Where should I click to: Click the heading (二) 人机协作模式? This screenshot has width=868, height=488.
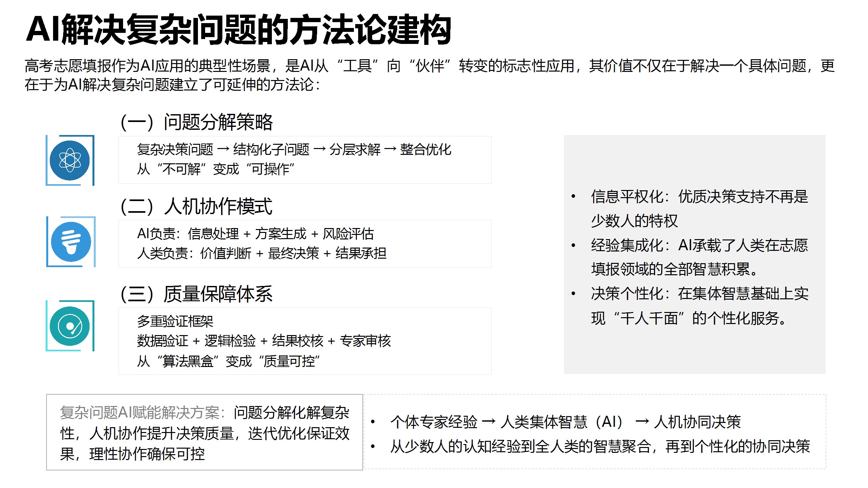point(196,206)
